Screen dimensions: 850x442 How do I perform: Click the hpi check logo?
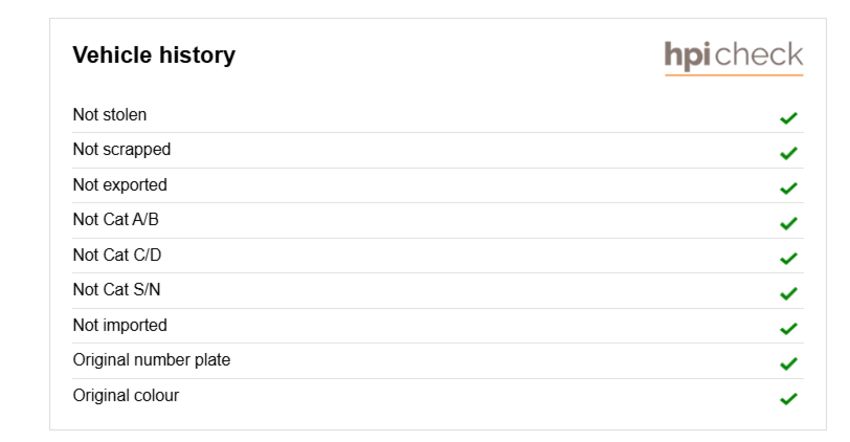pyautogui.click(x=733, y=56)
